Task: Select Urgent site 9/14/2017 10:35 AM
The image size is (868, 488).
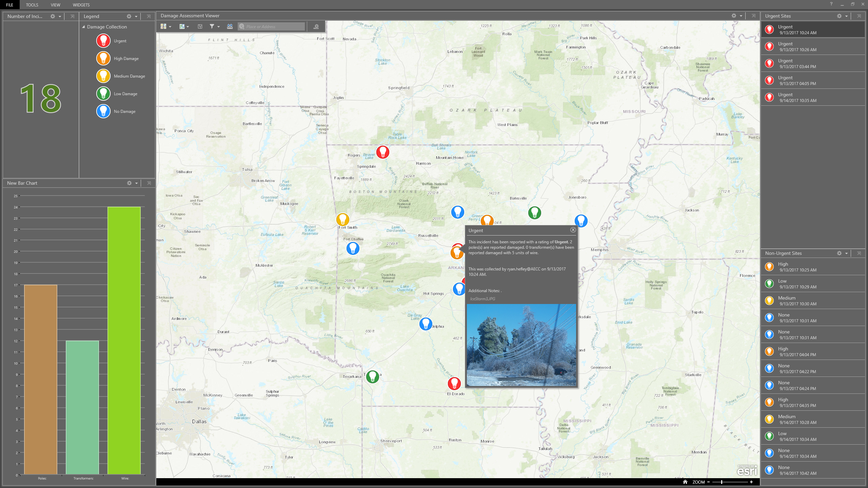Action: click(813, 97)
